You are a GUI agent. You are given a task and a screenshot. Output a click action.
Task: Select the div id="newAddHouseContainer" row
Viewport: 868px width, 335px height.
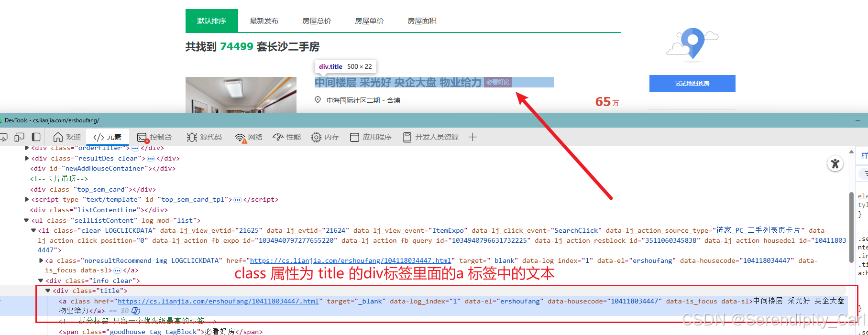point(103,168)
